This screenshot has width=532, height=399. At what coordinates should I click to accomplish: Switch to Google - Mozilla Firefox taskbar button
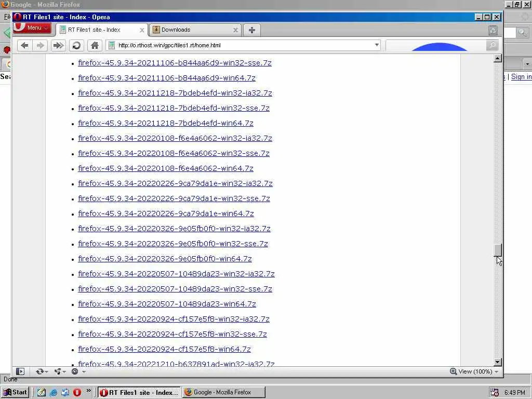(223, 393)
